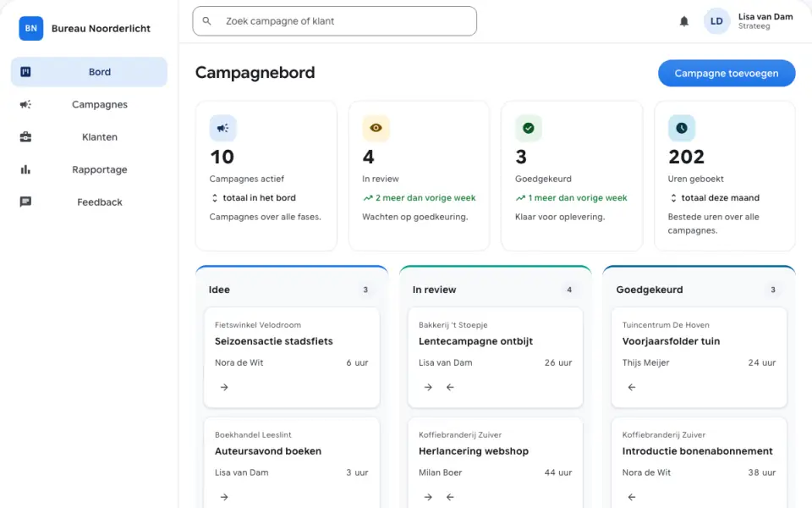Click the sort arrows beside totaal deze maand
The width and height of the screenshot is (812, 508).
(x=673, y=198)
